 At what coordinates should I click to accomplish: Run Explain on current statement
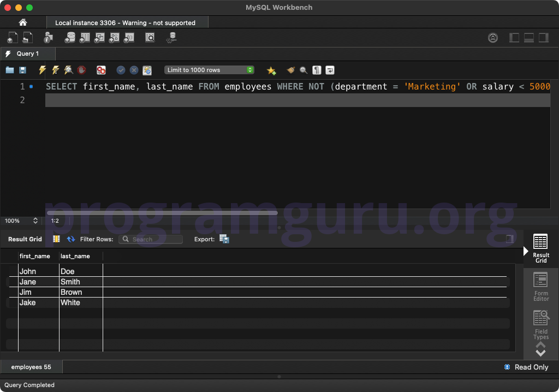tap(68, 70)
